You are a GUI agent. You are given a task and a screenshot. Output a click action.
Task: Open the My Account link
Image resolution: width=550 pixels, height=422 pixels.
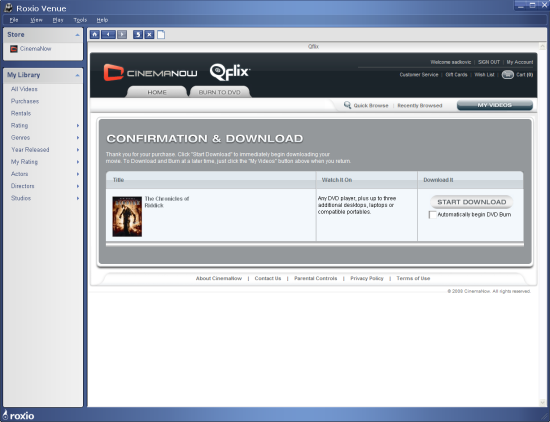tap(519, 62)
